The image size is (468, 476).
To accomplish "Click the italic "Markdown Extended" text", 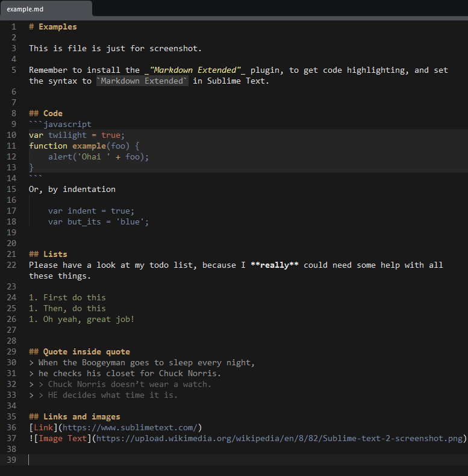I will pos(195,70).
